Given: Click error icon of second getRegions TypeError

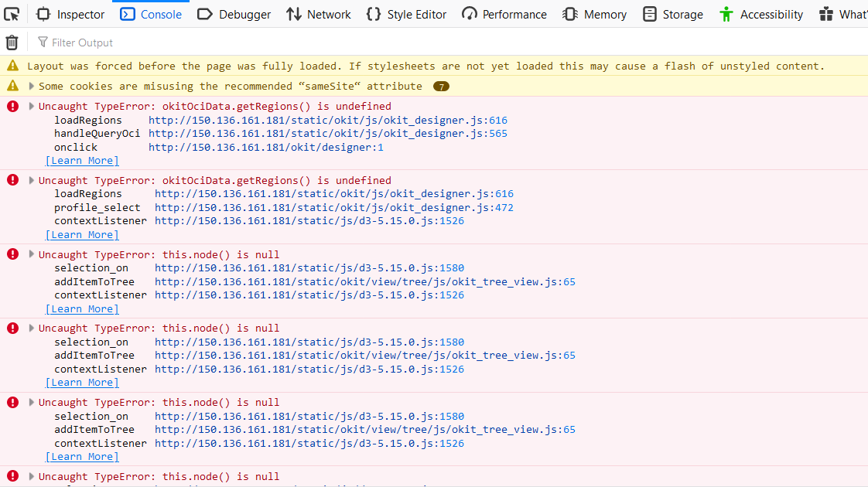Looking at the screenshot, I should (x=12, y=180).
